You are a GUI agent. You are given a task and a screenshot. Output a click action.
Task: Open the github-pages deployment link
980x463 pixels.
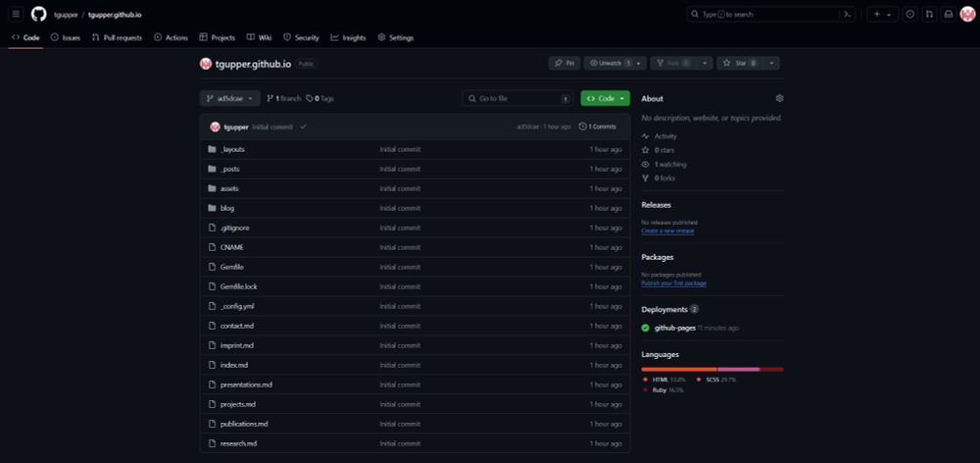pos(675,328)
